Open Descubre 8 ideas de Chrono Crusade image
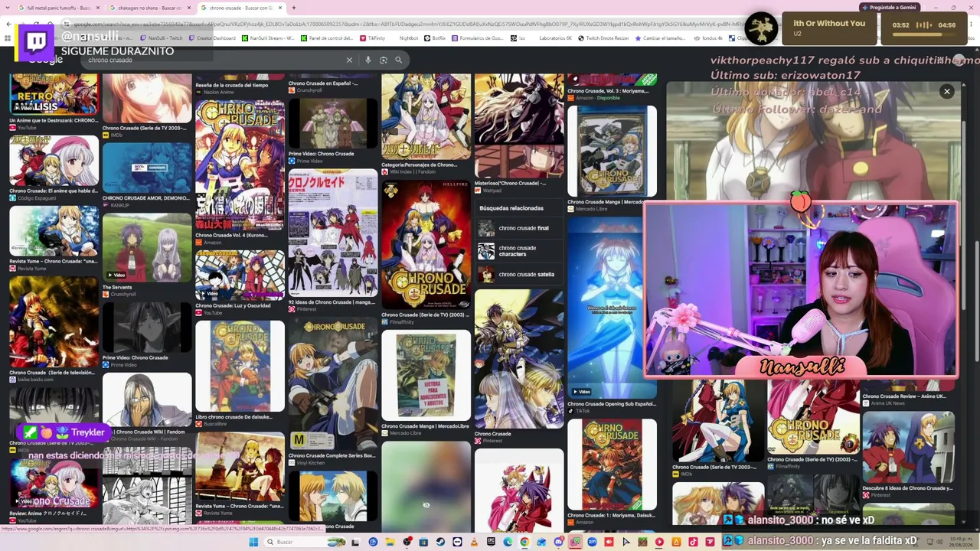980x551 pixels. pyautogui.click(x=908, y=446)
